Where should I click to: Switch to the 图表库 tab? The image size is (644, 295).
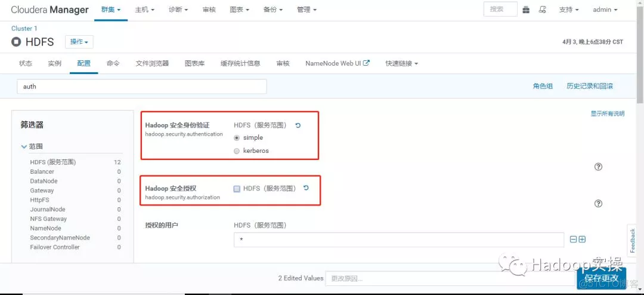coord(194,63)
